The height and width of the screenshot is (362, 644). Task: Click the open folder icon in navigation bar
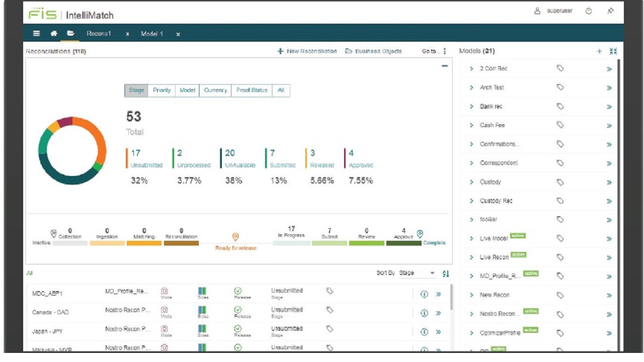71,34
